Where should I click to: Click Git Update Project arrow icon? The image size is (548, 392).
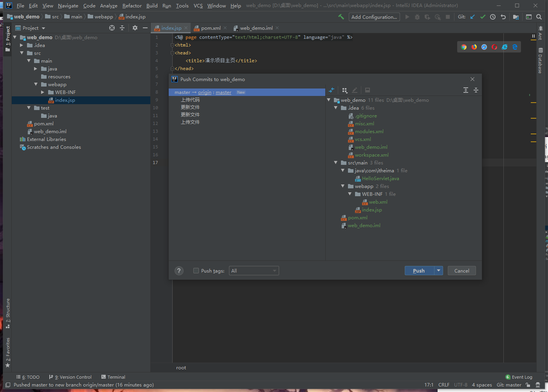coord(472,17)
